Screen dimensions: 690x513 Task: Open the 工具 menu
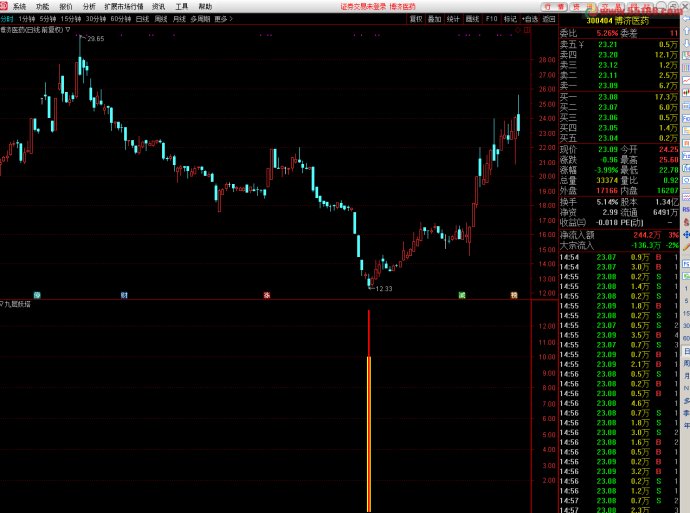(x=182, y=7)
